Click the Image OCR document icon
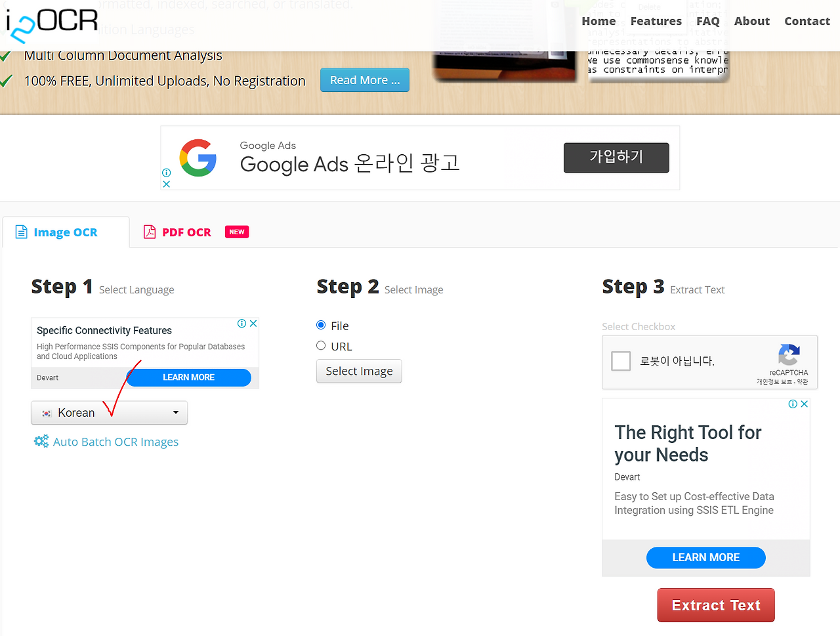This screenshot has height=636, width=840. (22, 232)
